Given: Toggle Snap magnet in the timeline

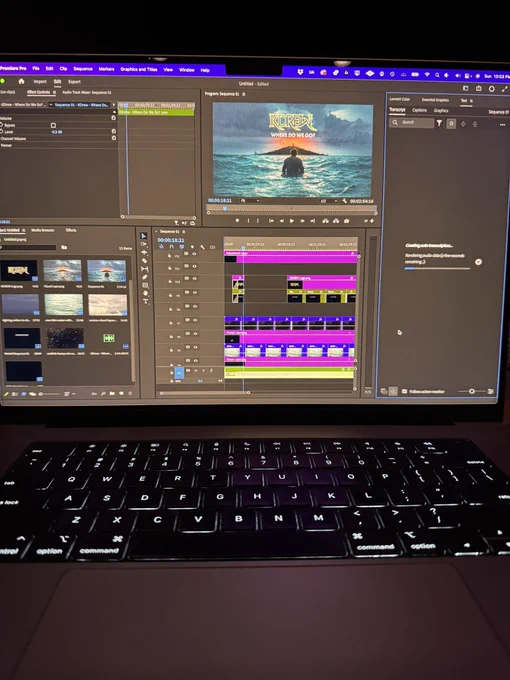Looking at the screenshot, I should point(171,246).
